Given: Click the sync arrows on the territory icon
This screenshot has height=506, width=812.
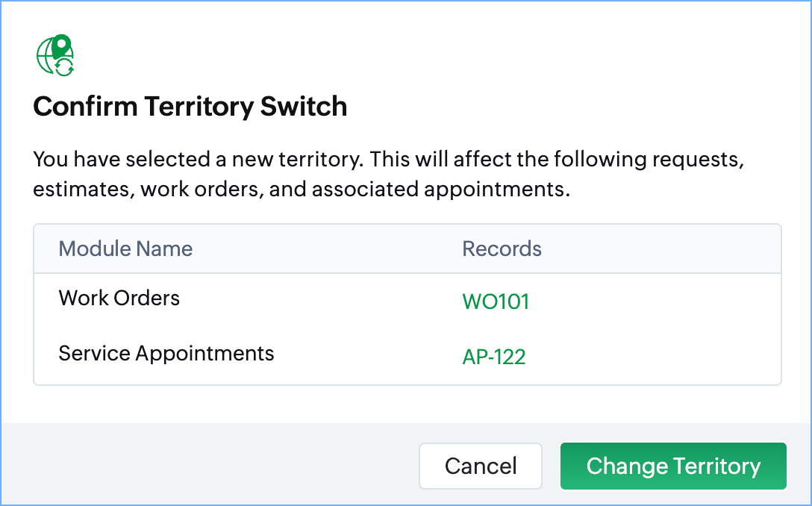Looking at the screenshot, I should pos(65,68).
